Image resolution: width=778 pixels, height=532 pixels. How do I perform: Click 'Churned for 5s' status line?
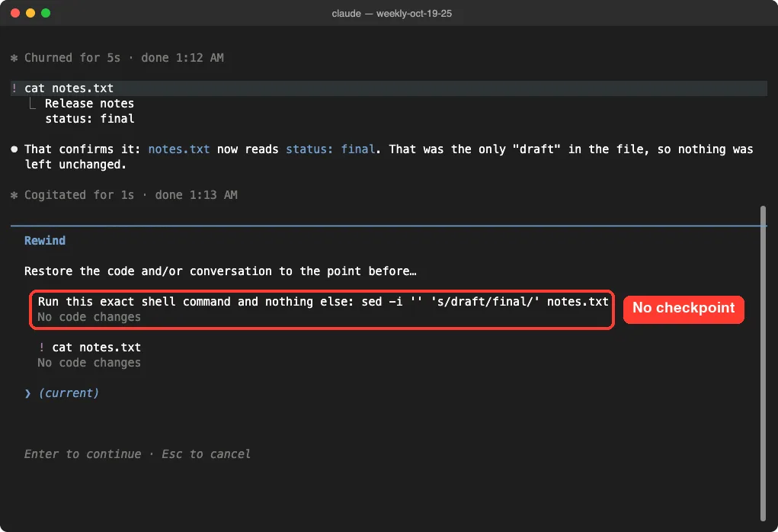tap(124, 58)
